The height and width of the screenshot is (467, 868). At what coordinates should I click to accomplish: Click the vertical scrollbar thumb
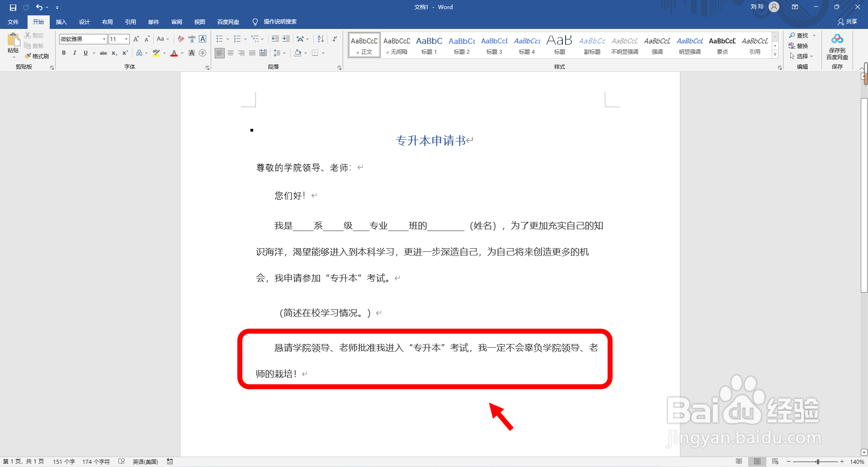(x=864, y=194)
